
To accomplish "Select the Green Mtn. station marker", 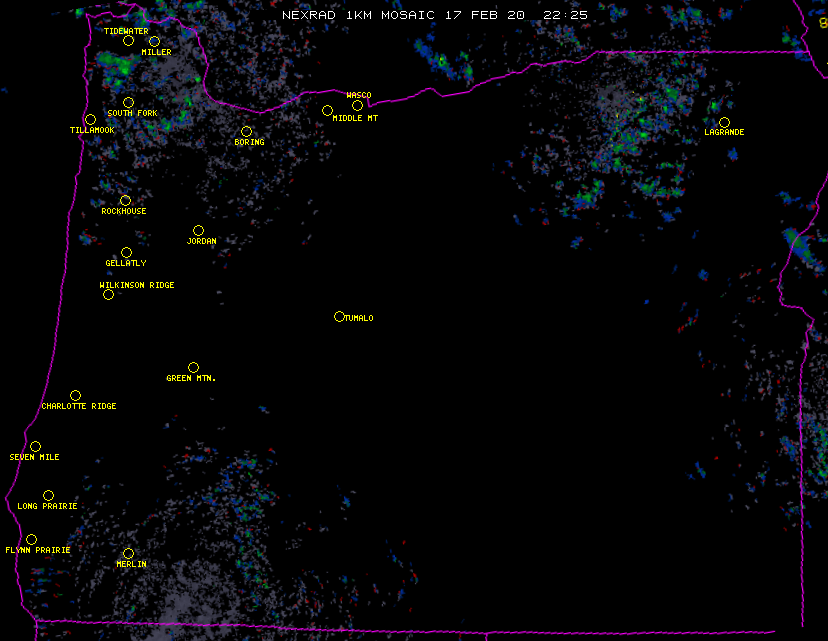I will 193,368.
